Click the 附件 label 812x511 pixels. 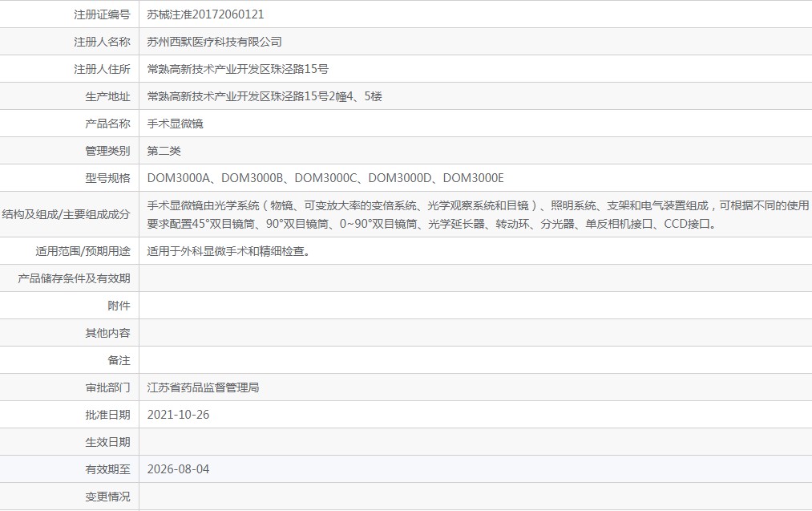tap(119, 306)
